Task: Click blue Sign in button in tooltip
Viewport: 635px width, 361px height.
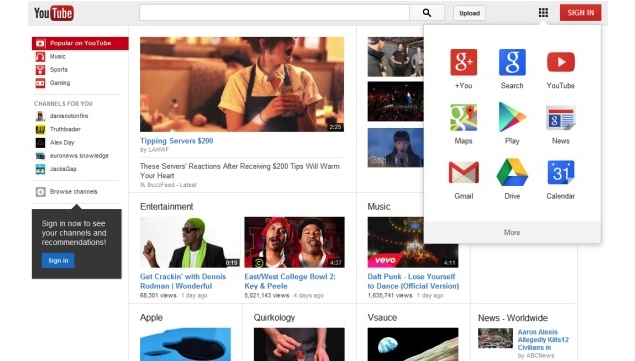Action: (x=58, y=261)
